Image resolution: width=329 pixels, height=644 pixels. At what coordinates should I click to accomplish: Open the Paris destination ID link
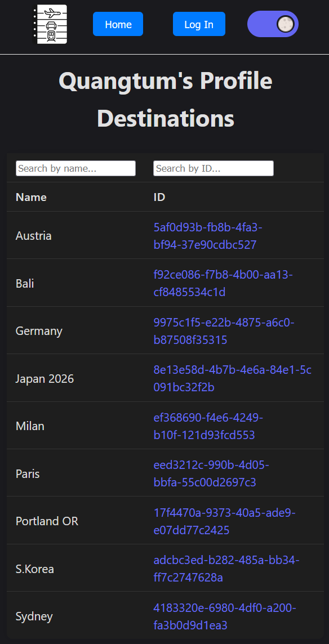click(x=211, y=473)
